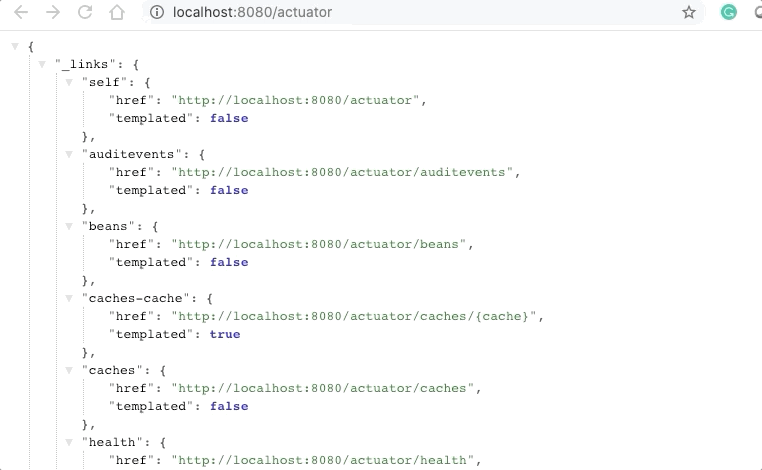Click the browser forward arrow
The height and width of the screenshot is (470, 762).
[x=53, y=13]
